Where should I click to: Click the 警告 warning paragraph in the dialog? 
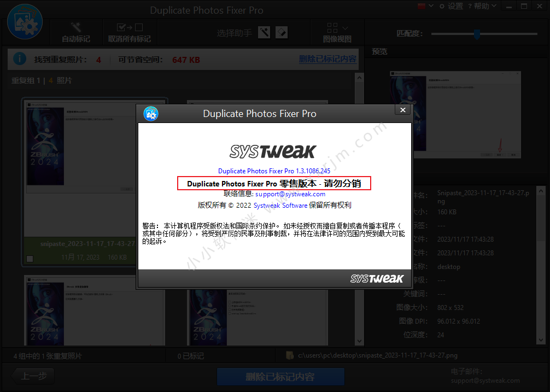point(273,233)
